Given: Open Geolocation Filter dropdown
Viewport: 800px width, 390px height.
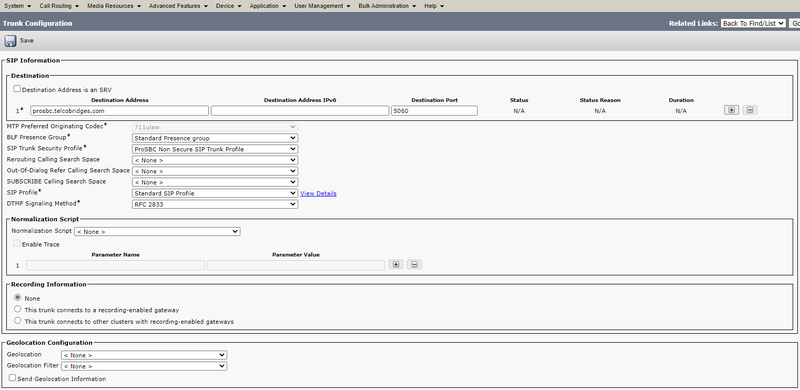Looking at the screenshot, I should pyautogui.click(x=144, y=366).
